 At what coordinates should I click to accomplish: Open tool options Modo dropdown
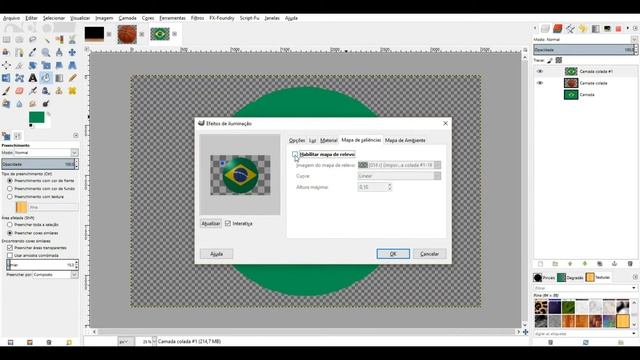[46, 153]
